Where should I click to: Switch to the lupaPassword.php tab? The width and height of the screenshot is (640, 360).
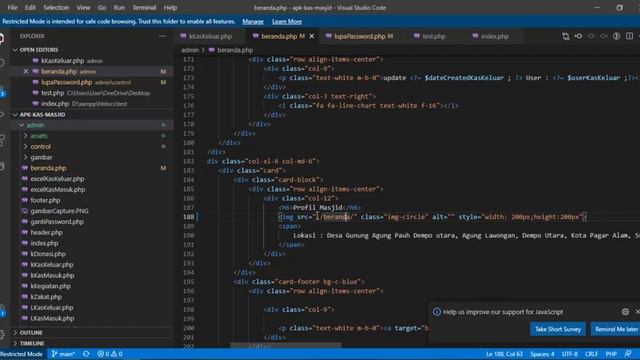pos(360,36)
